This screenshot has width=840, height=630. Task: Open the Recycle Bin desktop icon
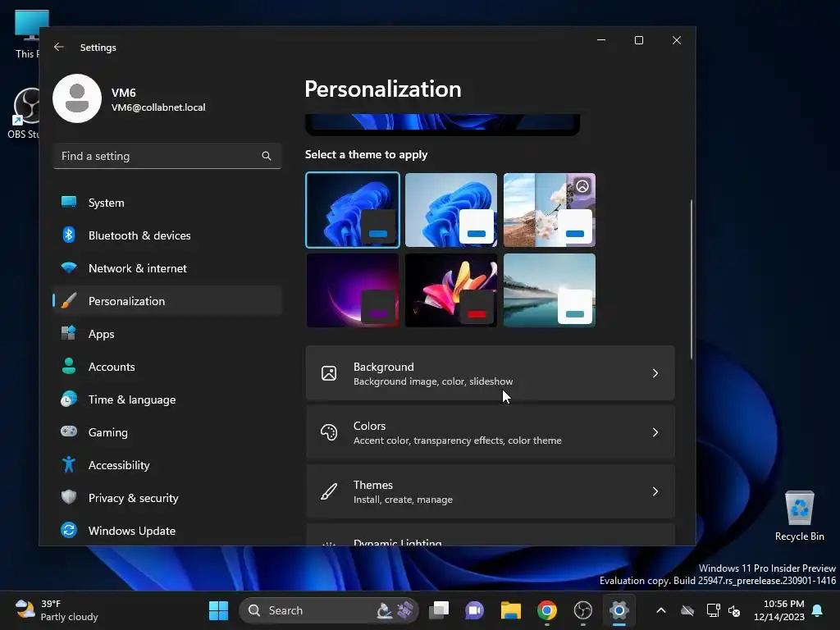tap(799, 517)
